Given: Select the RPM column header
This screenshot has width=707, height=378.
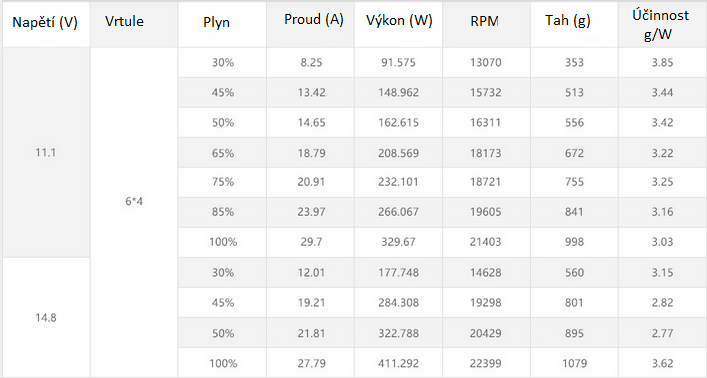Looking at the screenshot, I should [x=486, y=24].
